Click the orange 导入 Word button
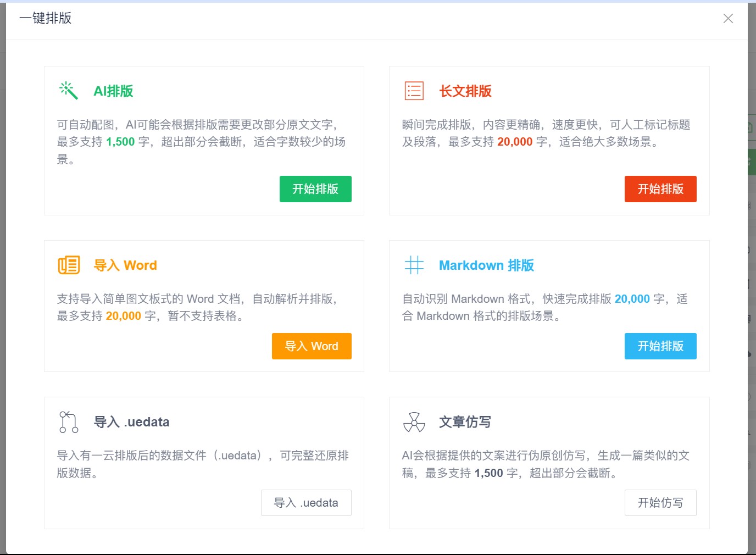Viewport: 756px width, 555px height. click(312, 346)
